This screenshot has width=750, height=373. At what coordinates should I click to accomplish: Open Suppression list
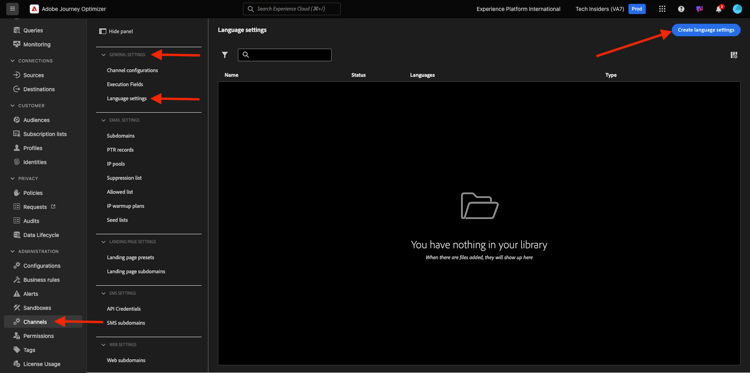point(124,178)
